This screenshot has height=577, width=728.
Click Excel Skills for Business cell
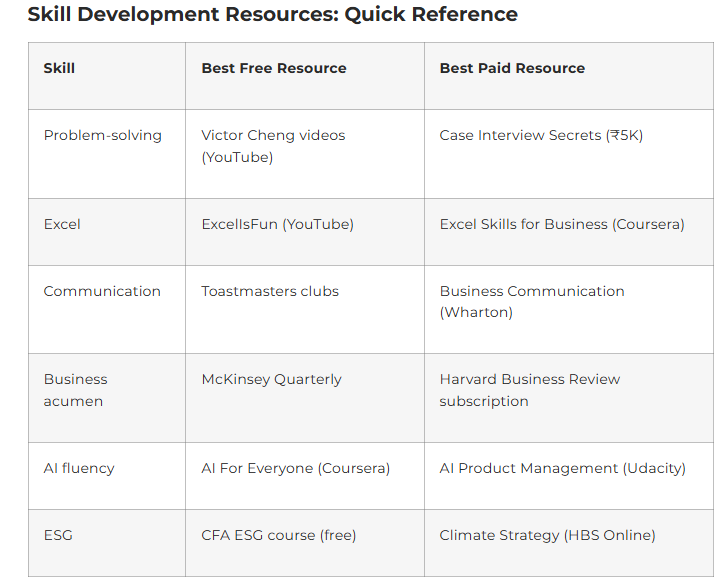pyautogui.click(x=562, y=224)
